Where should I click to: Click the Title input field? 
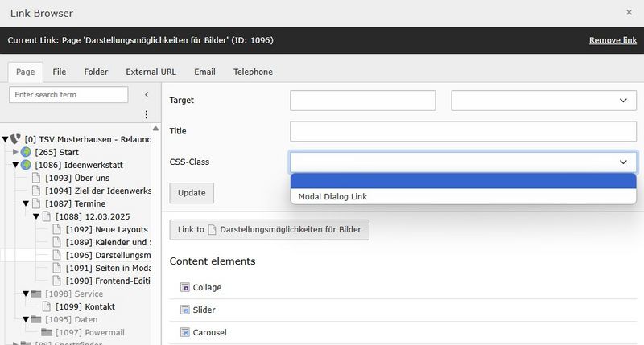tap(463, 131)
